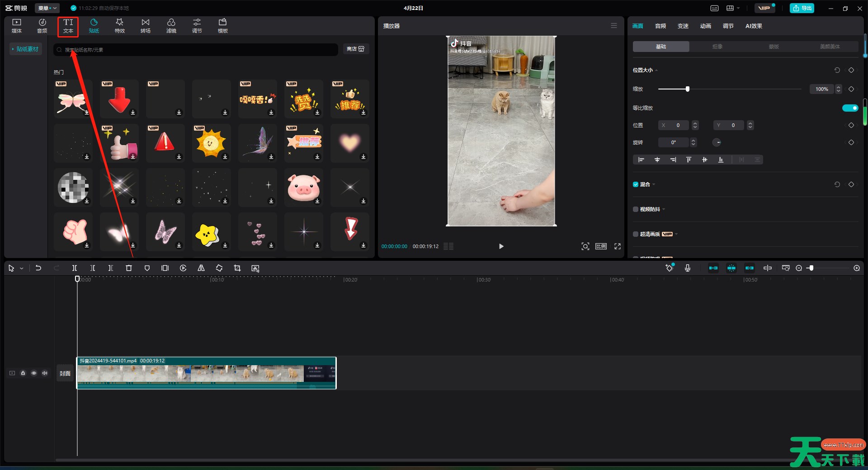Open the 菜单 dropdown menu
Screen dimensions: 868x470
click(x=47, y=8)
